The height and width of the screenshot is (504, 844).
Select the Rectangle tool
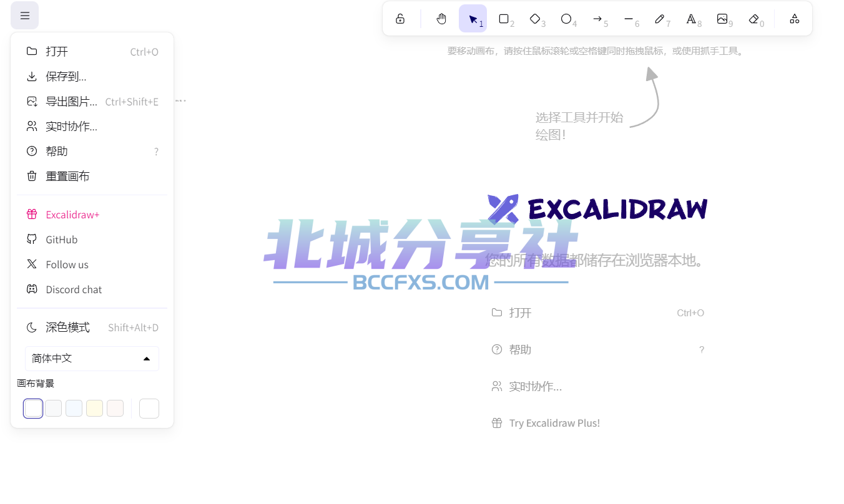pos(504,19)
